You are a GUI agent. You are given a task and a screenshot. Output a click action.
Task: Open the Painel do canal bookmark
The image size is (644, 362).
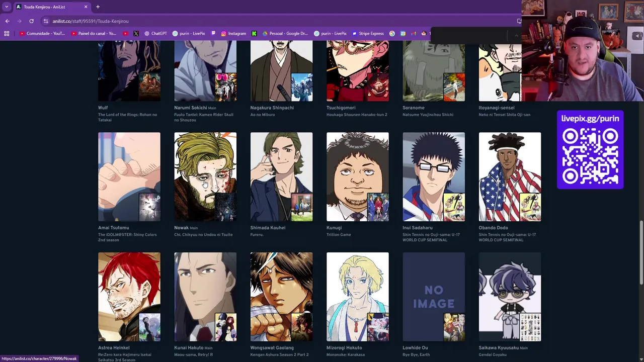(x=94, y=34)
